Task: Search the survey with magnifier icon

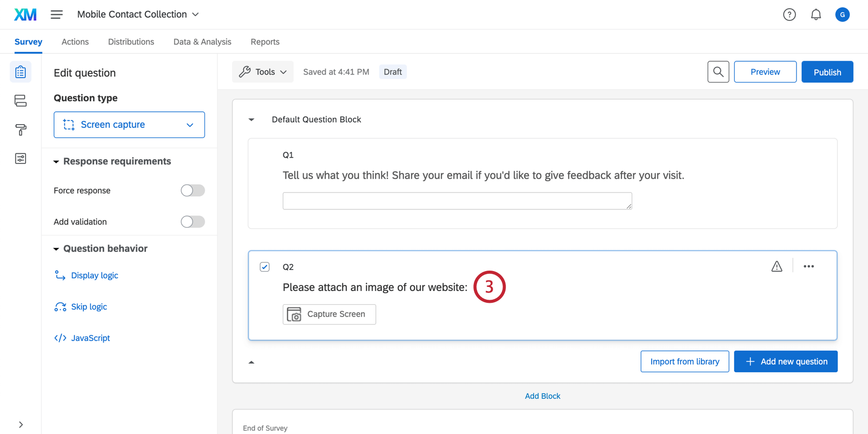Action: 718,72
